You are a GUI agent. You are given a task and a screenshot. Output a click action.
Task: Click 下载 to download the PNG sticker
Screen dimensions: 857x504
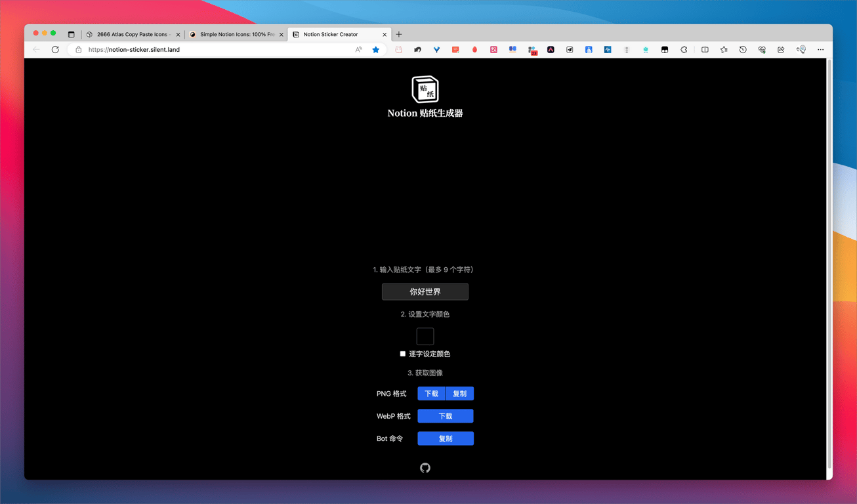pyautogui.click(x=430, y=393)
